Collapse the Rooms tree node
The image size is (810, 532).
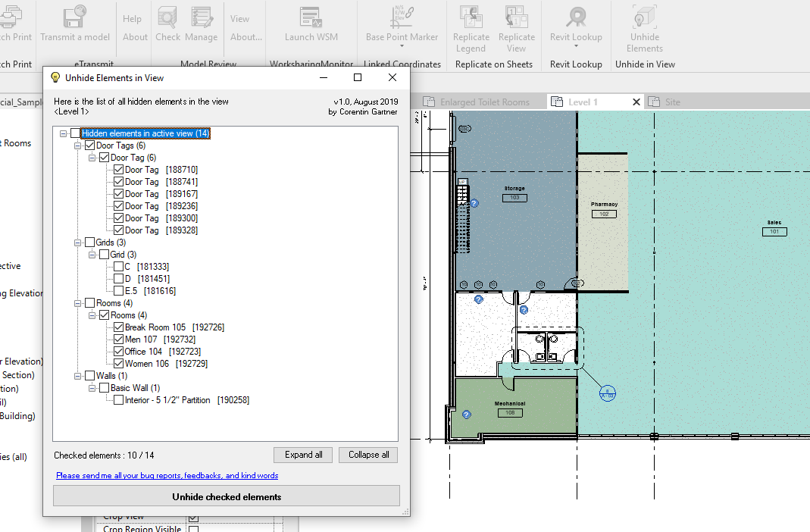coord(78,302)
